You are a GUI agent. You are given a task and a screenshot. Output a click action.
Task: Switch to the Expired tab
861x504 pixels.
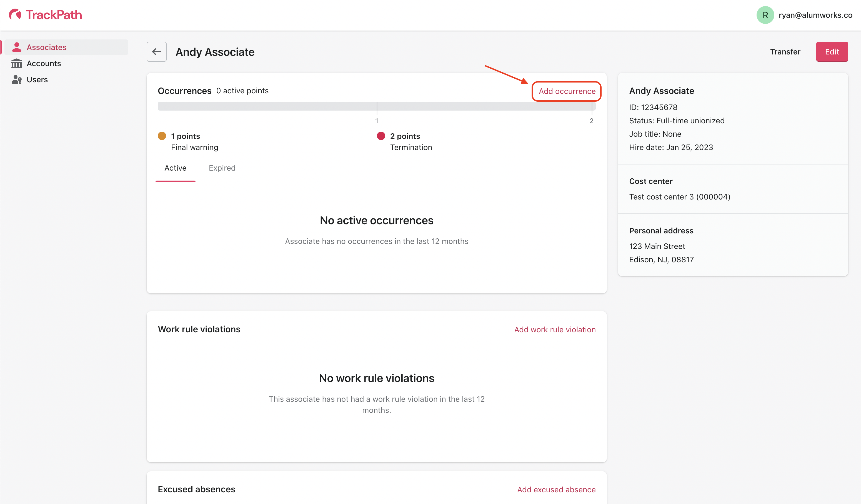222,168
